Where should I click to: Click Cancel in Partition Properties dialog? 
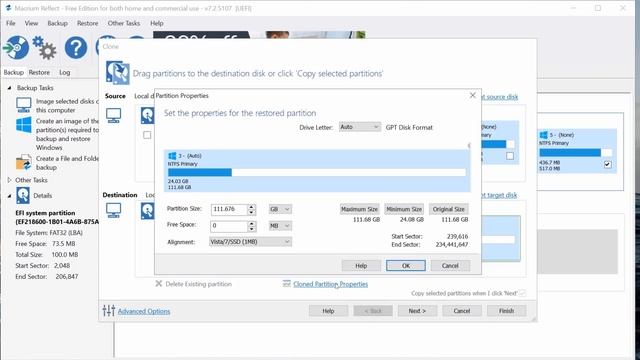pyautogui.click(x=450, y=265)
